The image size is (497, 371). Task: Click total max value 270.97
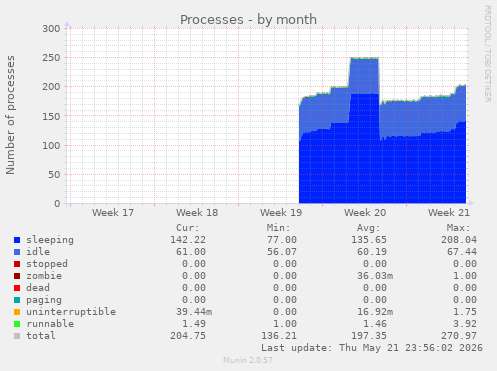[459, 336]
